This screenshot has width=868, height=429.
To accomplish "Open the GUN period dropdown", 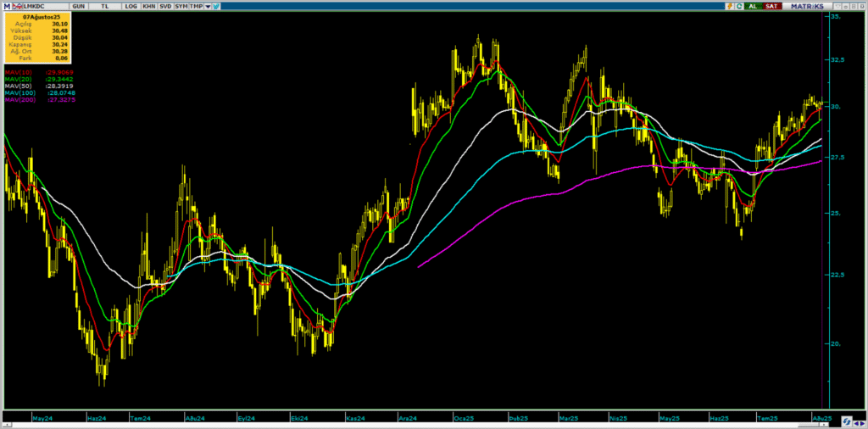I will click(x=79, y=6).
